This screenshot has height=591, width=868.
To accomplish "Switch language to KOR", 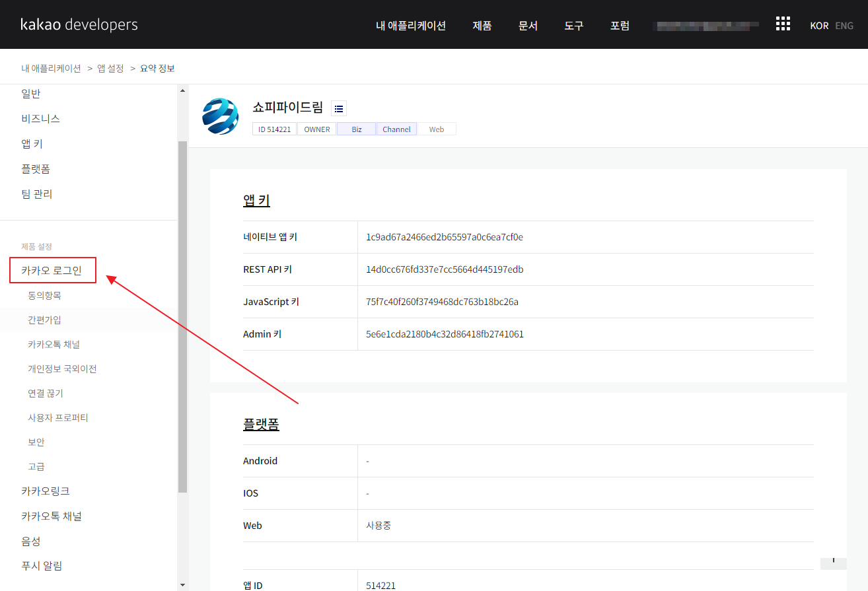I will [819, 26].
